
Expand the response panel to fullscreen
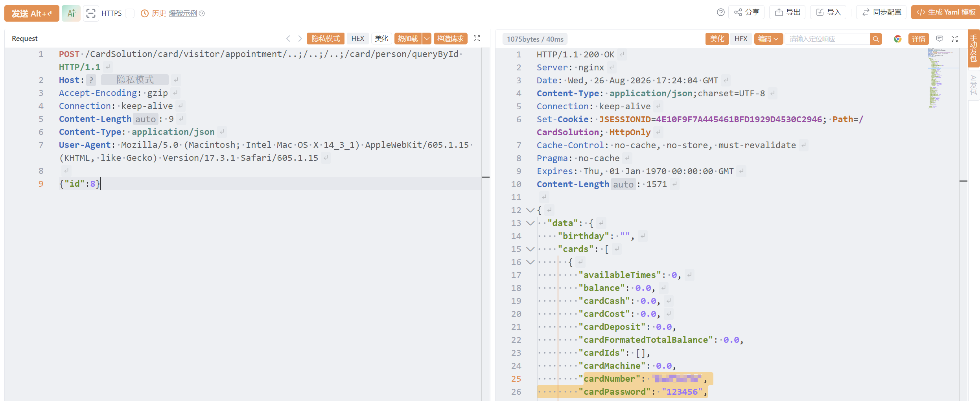point(955,39)
